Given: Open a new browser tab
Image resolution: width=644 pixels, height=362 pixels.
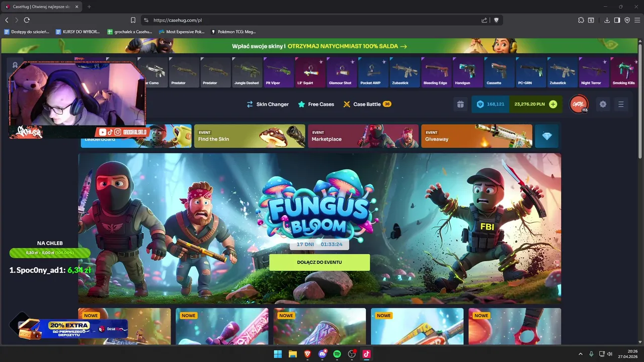Looking at the screenshot, I should click(89, 7).
